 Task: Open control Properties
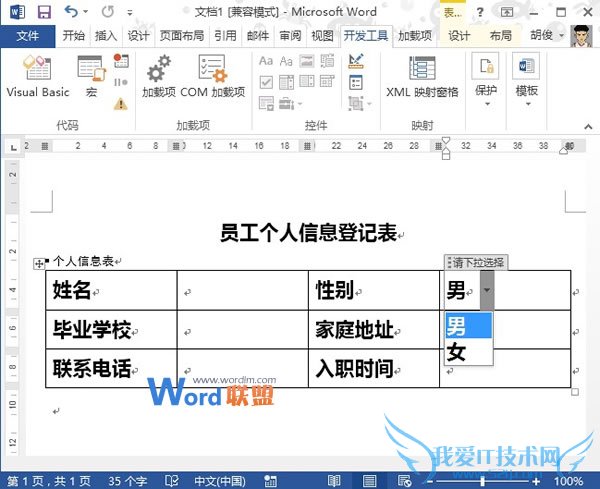[356, 82]
